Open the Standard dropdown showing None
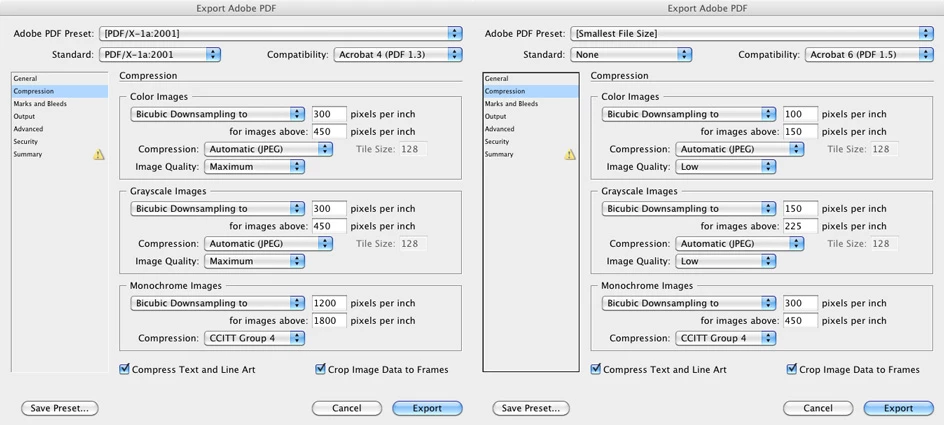The height and width of the screenshot is (425, 944). pyautogui.click(x=632, y=55)
